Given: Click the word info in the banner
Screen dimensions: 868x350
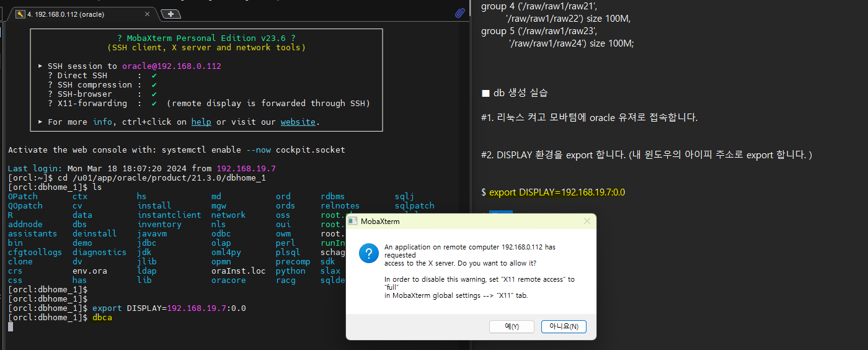Looking at the screenshot, I should coord(102,122).
